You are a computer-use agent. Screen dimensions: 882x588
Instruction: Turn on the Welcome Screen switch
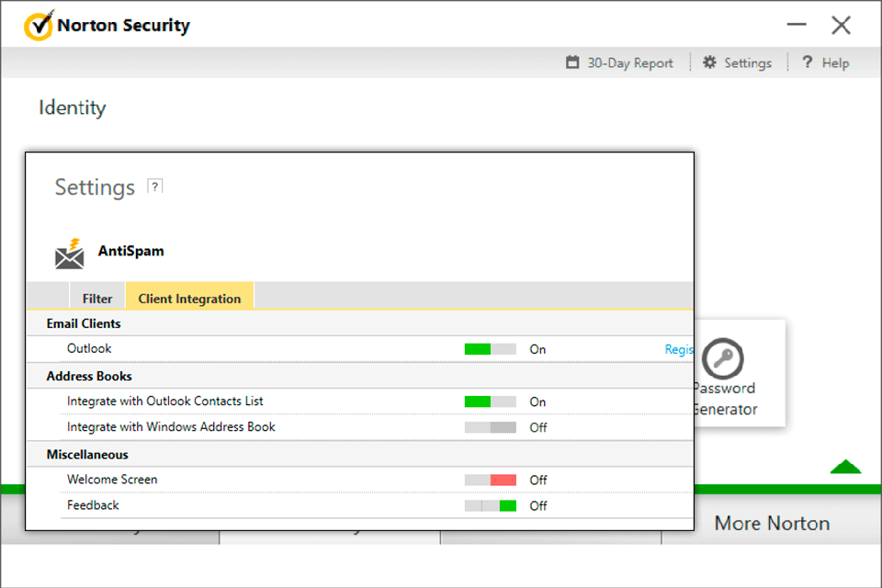[490, 480]
